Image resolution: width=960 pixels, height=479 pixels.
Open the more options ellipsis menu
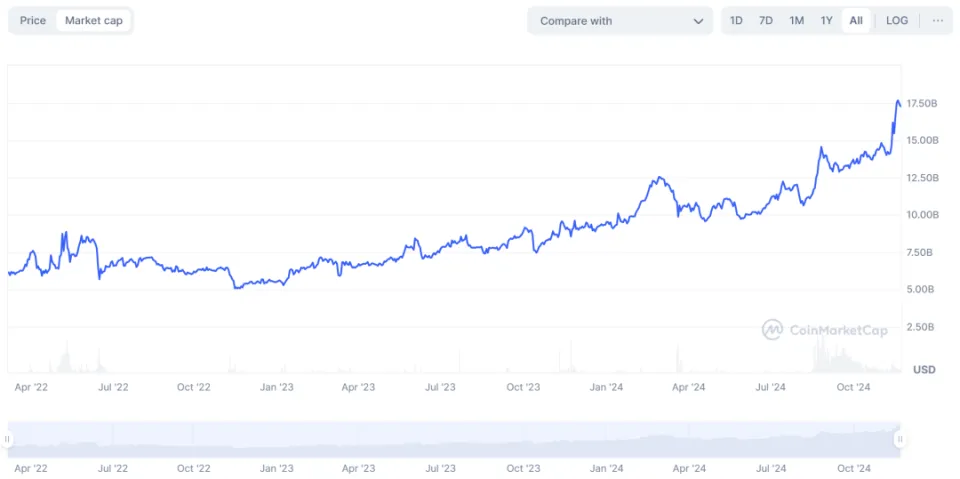[x=937, y=21]
